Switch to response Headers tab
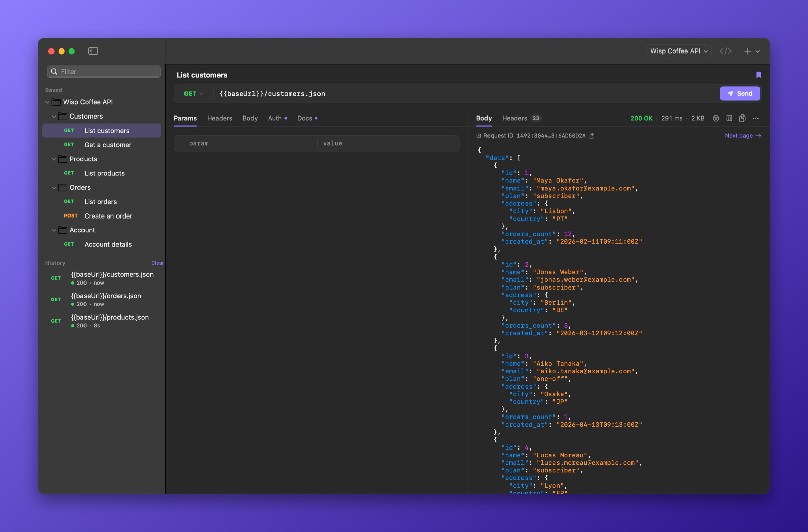 pos(521,118)
